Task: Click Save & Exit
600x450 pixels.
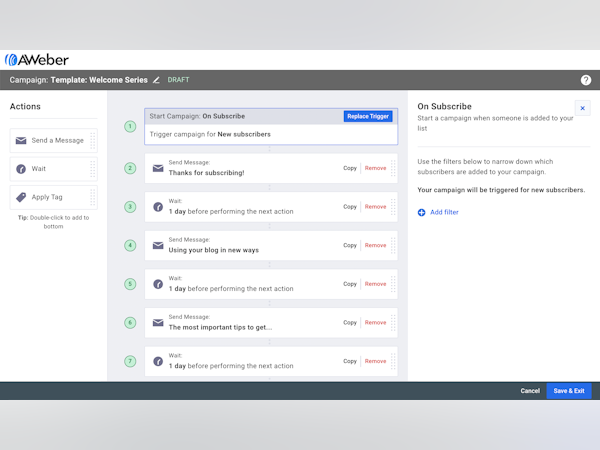Action: [x=569, y=390]
